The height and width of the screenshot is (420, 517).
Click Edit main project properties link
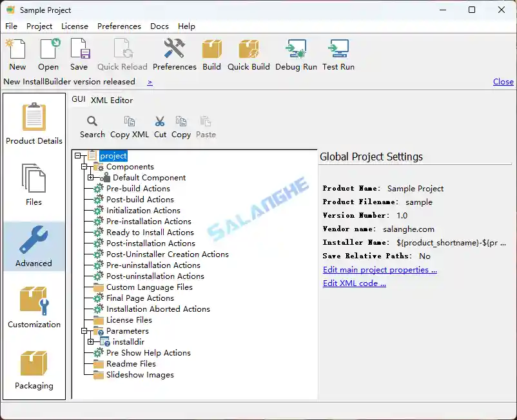coord(380,270)
